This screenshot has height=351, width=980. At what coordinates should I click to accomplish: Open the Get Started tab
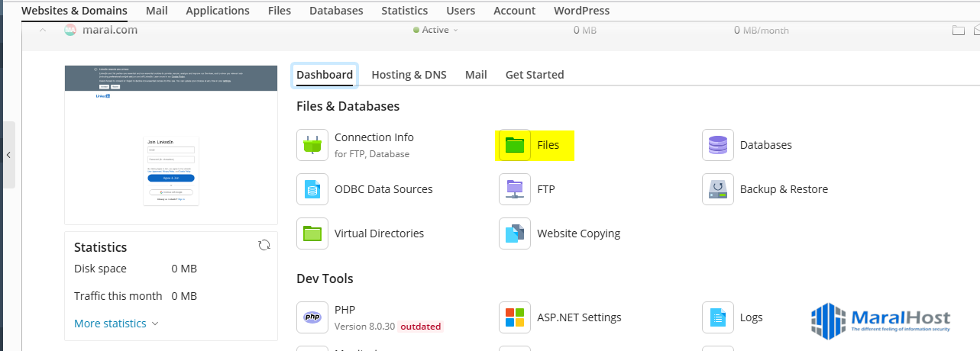[x=535, y=75]
